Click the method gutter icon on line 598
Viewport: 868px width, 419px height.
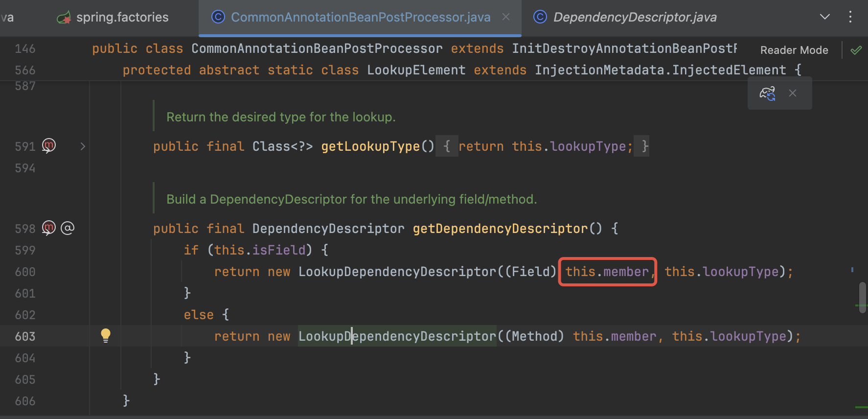pos(49,228)
